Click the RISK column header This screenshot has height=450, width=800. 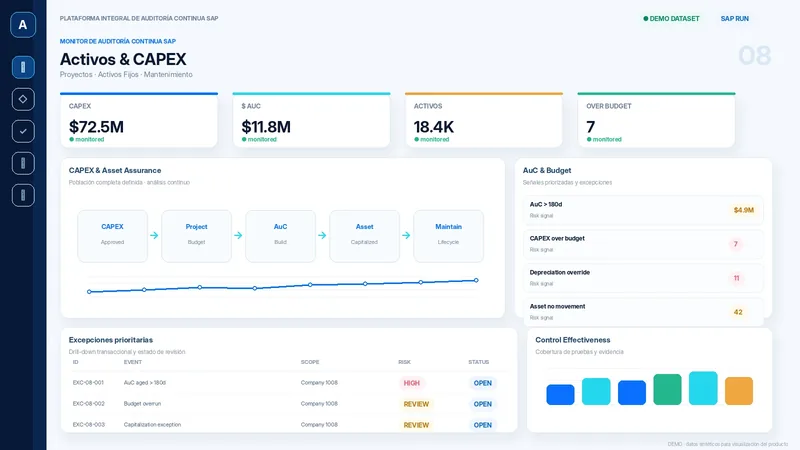click(405, 362)
